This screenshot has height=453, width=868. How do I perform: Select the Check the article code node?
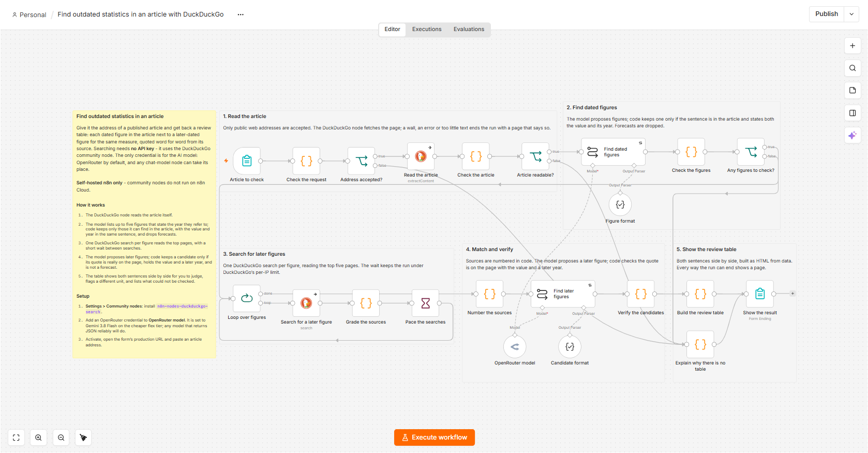tap(476, 156)
